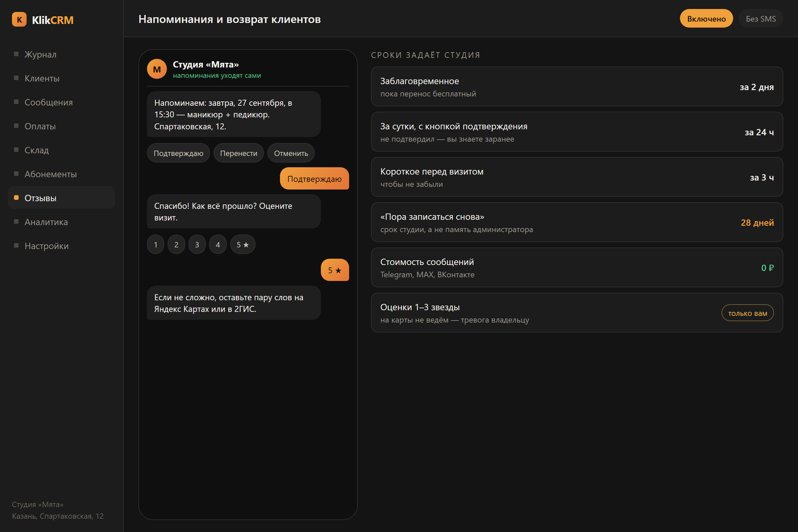Select the 5 star rating chip

[243, 244]
